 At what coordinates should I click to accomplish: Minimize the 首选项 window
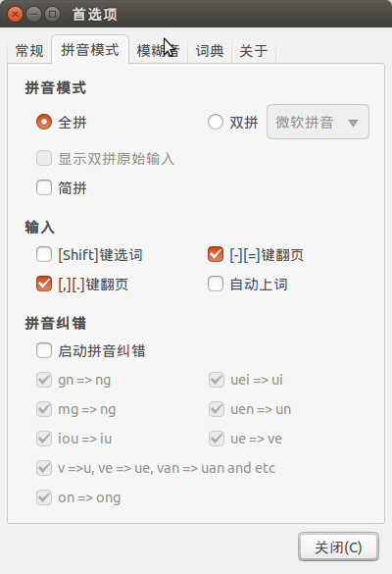[33, 15]
